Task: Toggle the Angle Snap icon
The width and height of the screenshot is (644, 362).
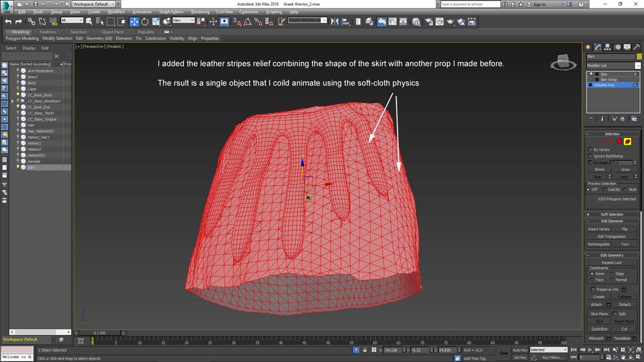Action: tap(248, 22)
